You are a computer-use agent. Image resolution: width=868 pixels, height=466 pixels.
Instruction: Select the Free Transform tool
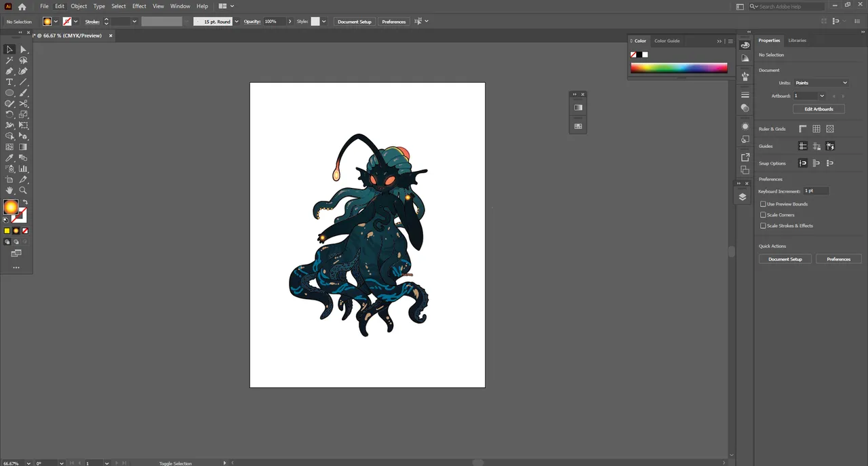(x=23, y=125)
